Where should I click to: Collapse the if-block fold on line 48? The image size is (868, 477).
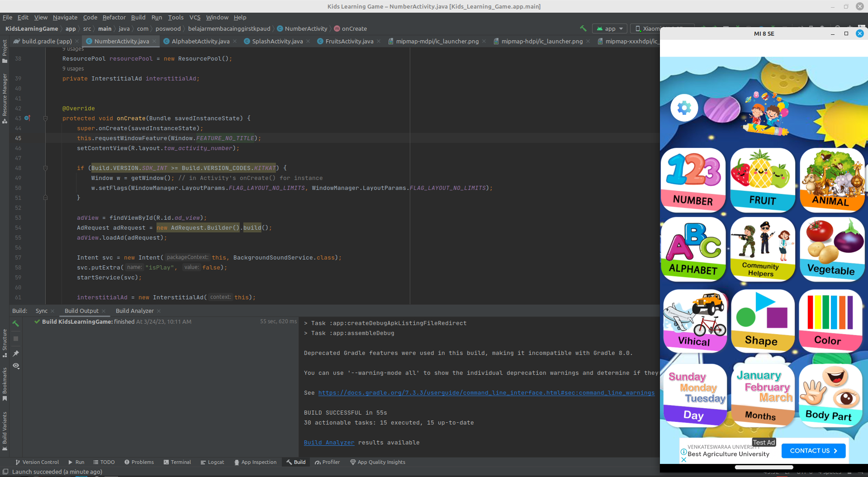pos(45,168)
